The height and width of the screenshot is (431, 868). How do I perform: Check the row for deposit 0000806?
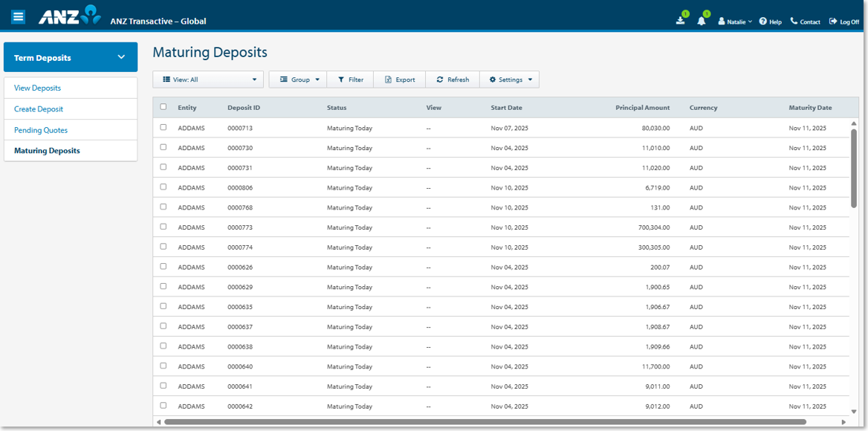click(x=163, y=187)
